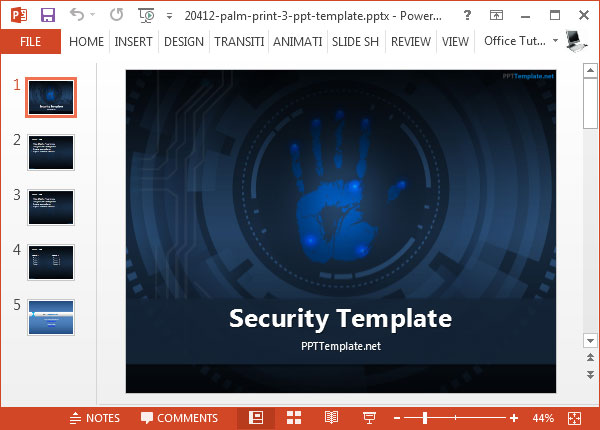The width and height of the screenshot is (600, 430).
Task: Open Ribbon Display Options button
Action: point(496,15)
